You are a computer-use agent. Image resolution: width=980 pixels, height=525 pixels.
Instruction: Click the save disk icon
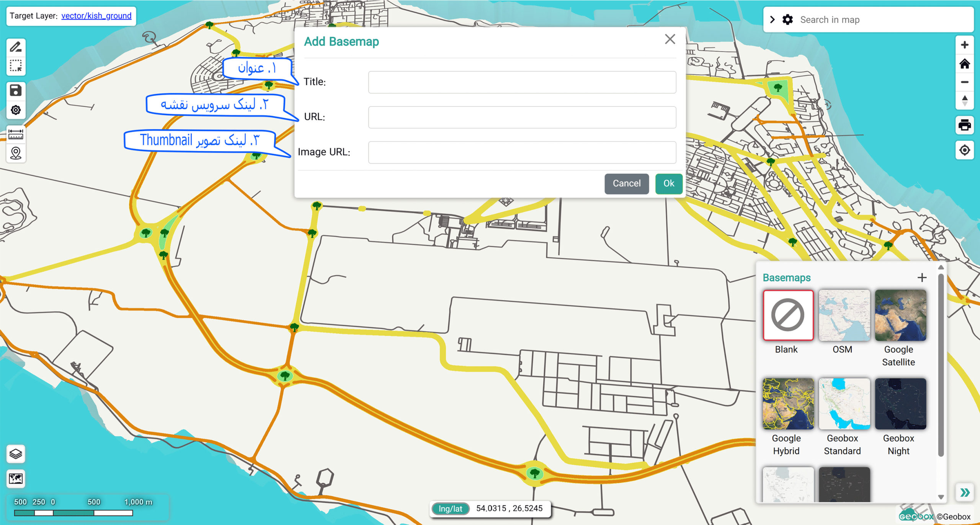coord(16,91)
